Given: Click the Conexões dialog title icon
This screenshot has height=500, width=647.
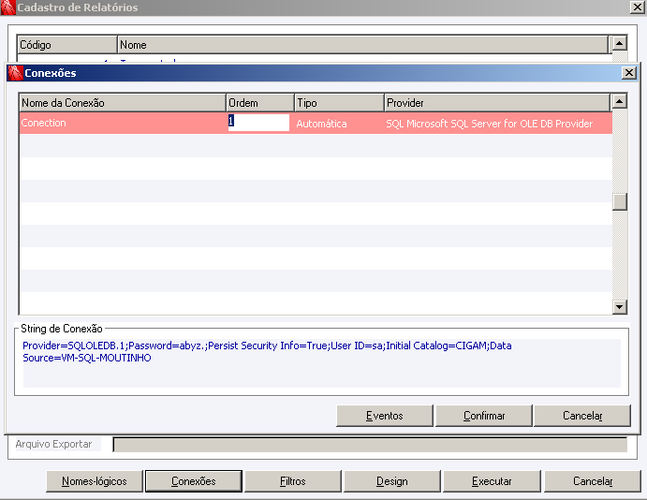Looking at the screenshot, I should [x=15, y=73].
